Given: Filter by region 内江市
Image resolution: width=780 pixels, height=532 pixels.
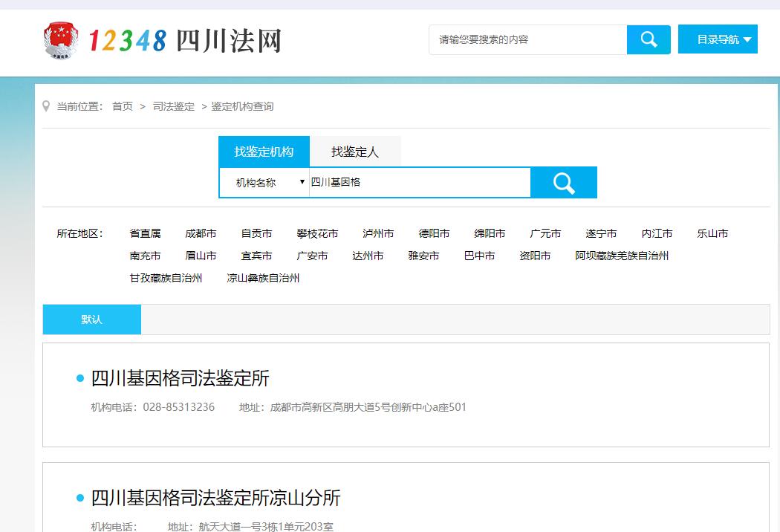Looking at the screenshot, I should coord(657,233).
